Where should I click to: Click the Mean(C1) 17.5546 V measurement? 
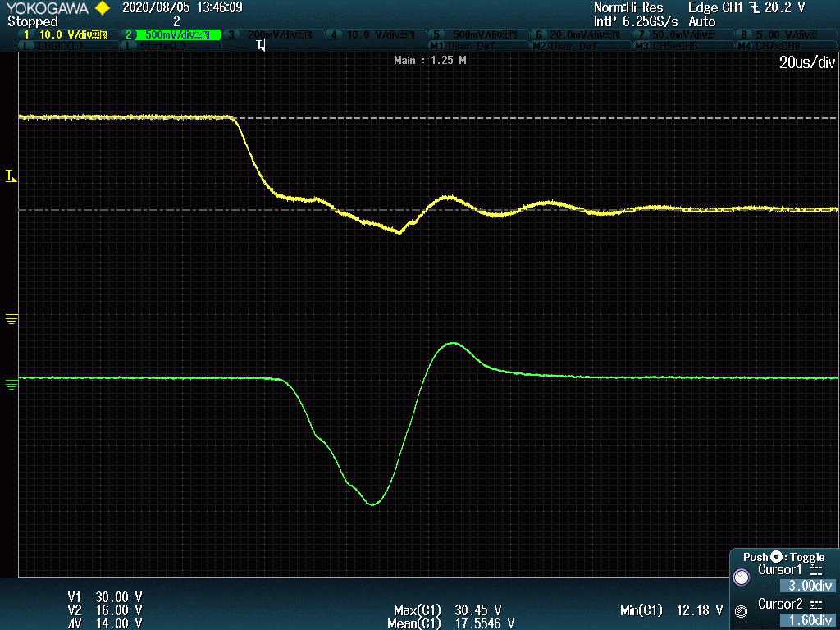pos(450,623)
